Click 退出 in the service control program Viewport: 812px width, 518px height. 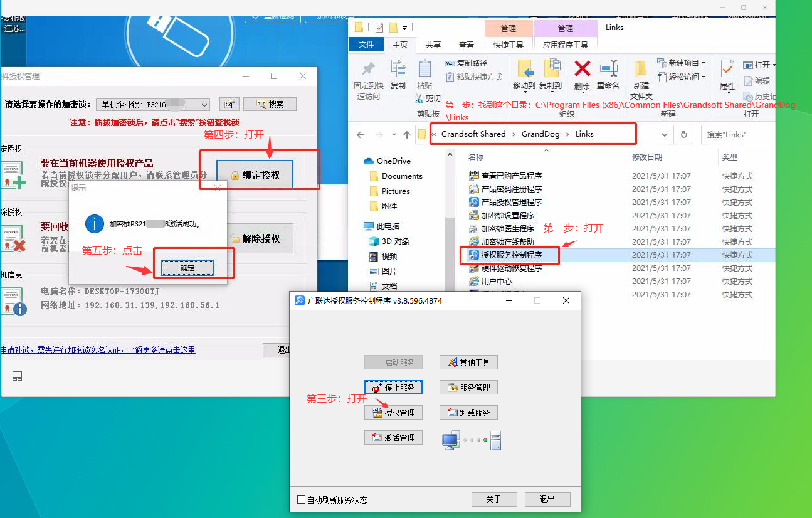tap(547, 499)
